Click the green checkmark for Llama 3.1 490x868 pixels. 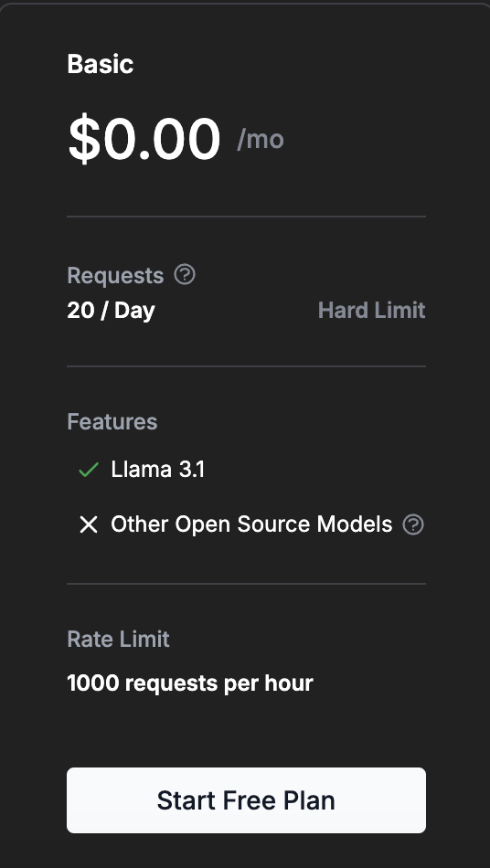(x=89, y=470)
